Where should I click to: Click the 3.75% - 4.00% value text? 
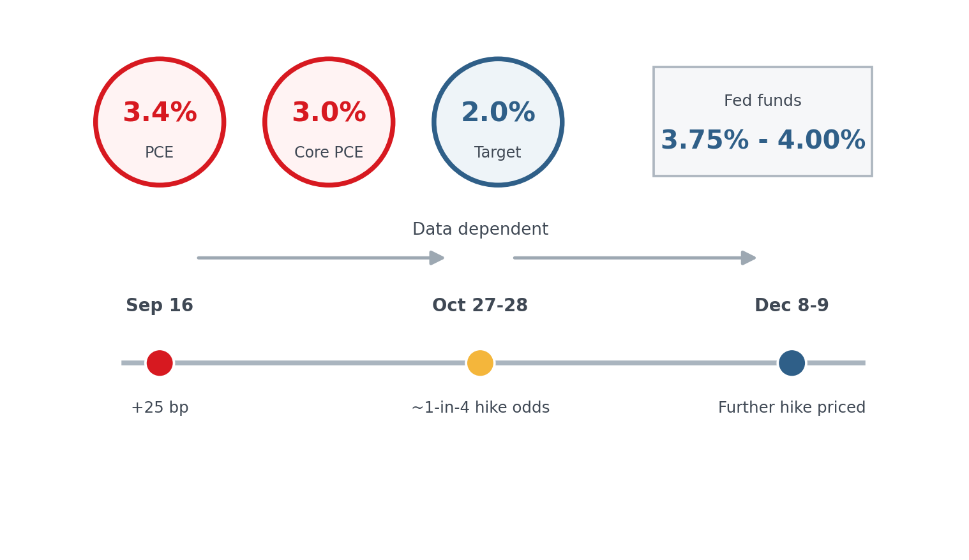tap(763, 141)
